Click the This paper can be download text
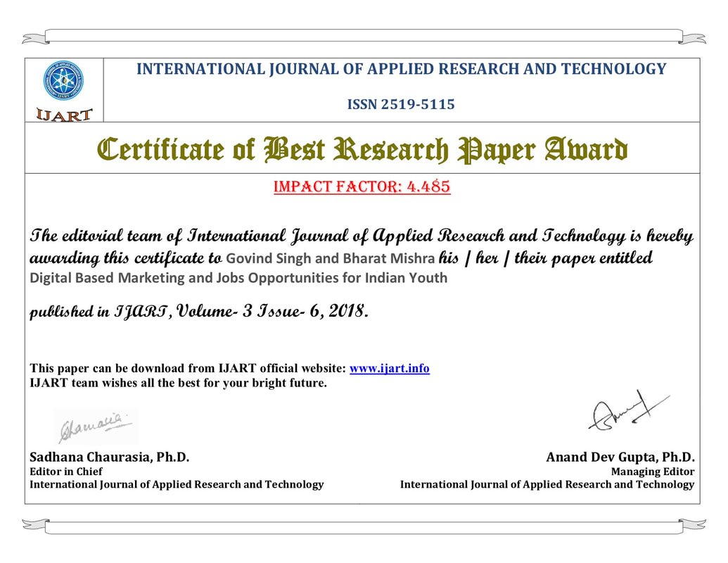 point(188,368)
